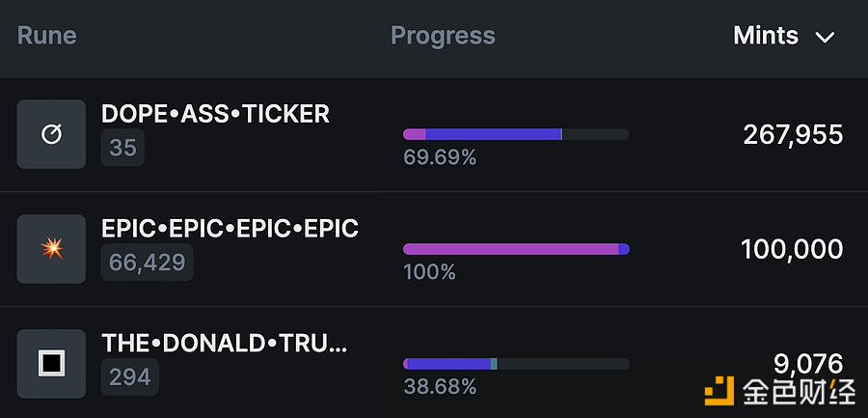
Task: Click the 69.69% progress bar
Action: 516,134
